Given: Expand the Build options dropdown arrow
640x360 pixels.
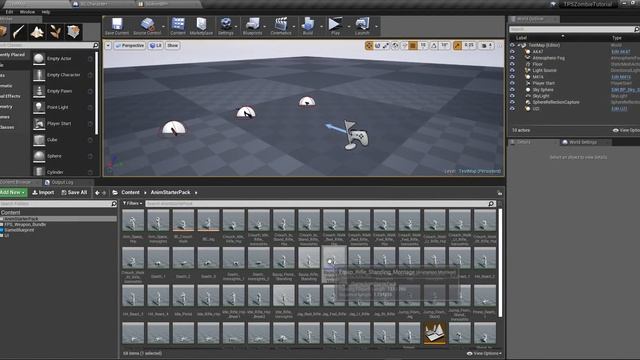Looking at the screenshot, I should tap(321, 27).
